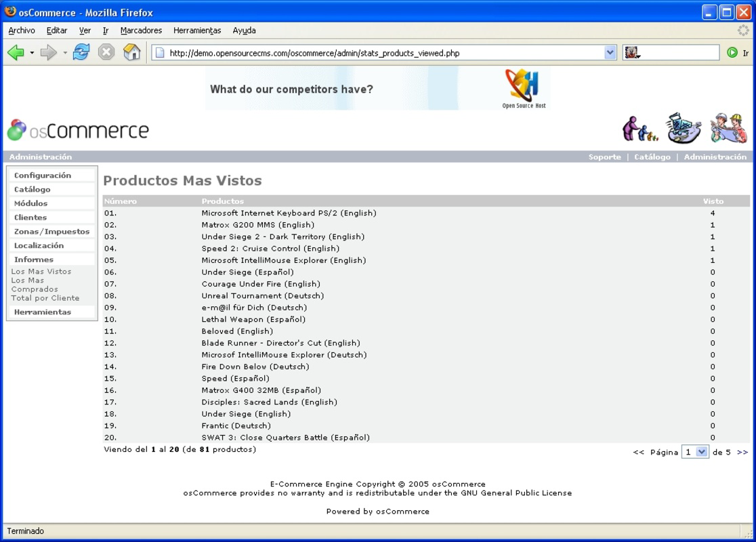This screenshot has width=756, height=542.
Task: Open the Archivo menu
Action: (22, 30)
